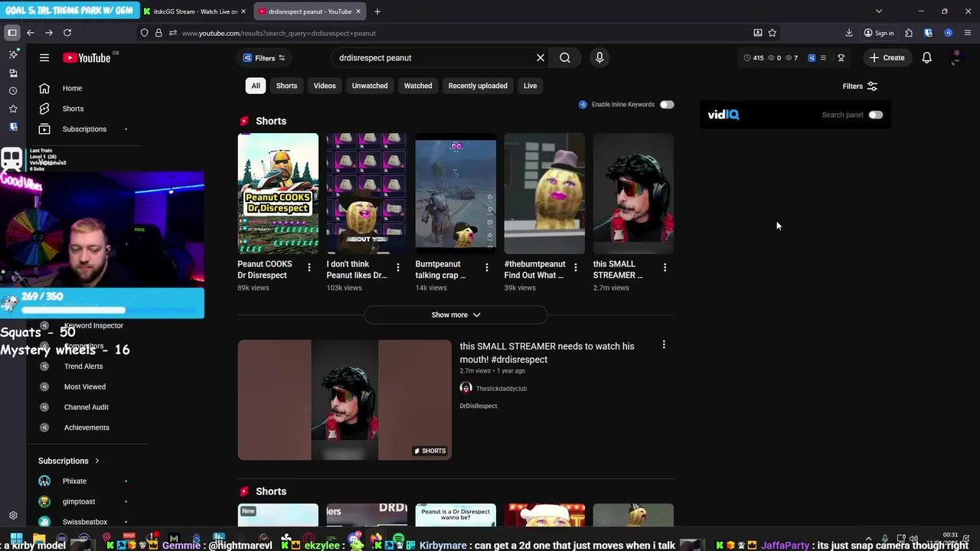The width and height of the screenshot is (980, 551).
Task: Open #theburntpeanut Find Out What short thumbnail
Action: click(x=544, y=194)
